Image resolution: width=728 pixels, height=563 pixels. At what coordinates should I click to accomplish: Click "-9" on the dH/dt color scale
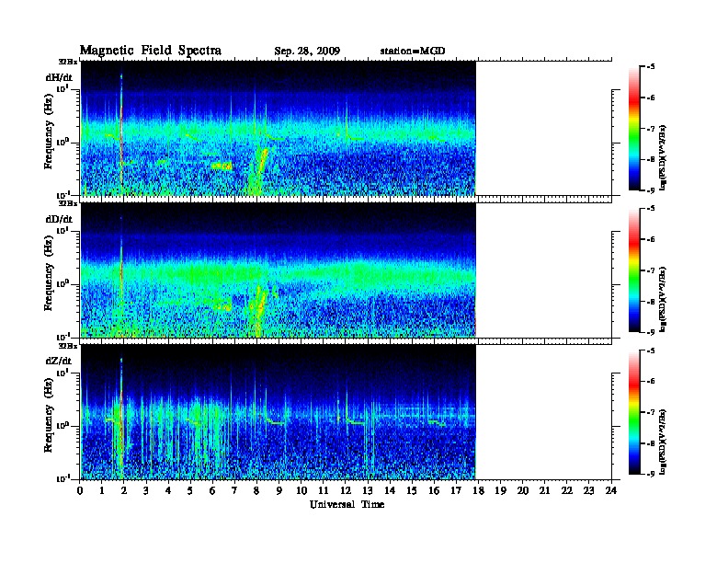click(x=651, y=190)
